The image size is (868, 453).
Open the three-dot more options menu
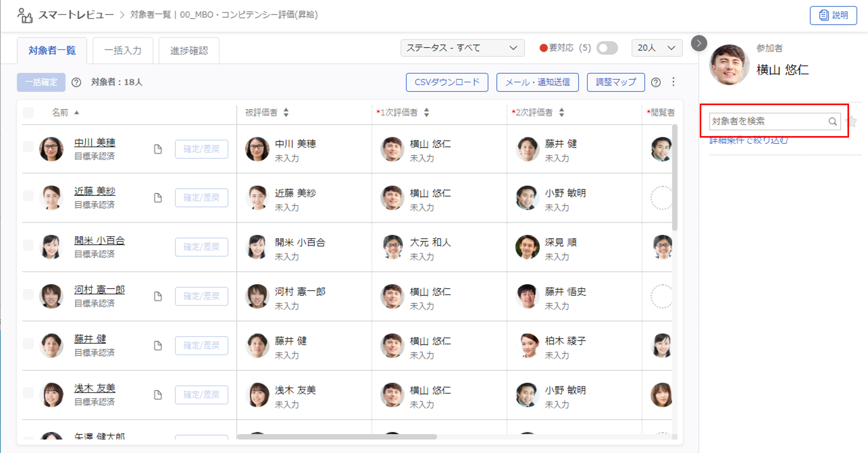[673, 82]
